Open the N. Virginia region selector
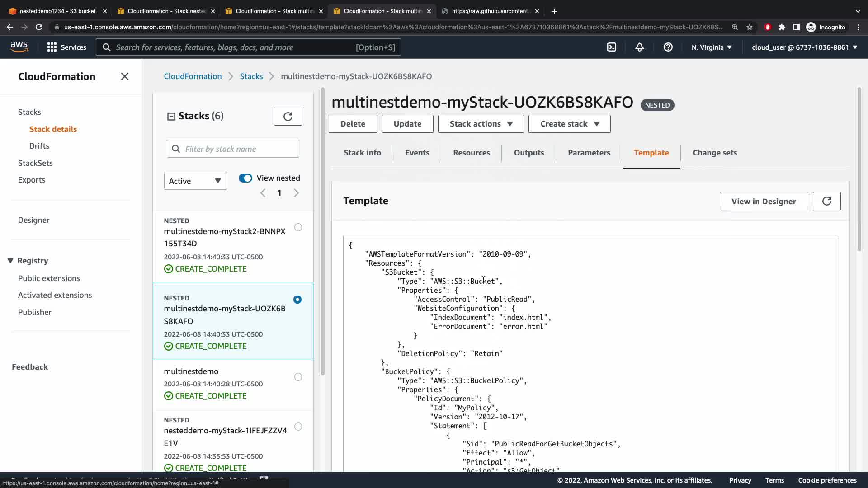Image resolution: width=868 pixels, height=488 pixels. point(711,47)
